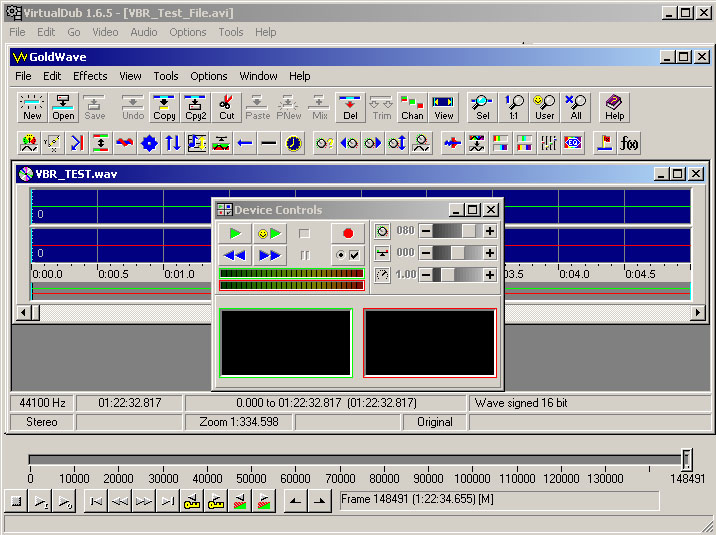This screenshot has width=716, height=535.
Task: Click the Copy toolbar button
Action: (x=164, y=108)
